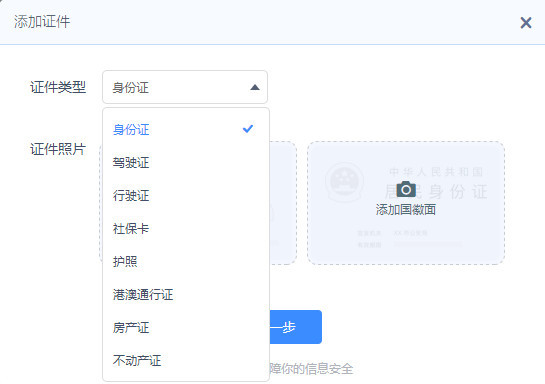This screenshot has width=545, height=384.
Task: Choose 行驶证 from the dropdown list
Action: click(x=185, y=196)
